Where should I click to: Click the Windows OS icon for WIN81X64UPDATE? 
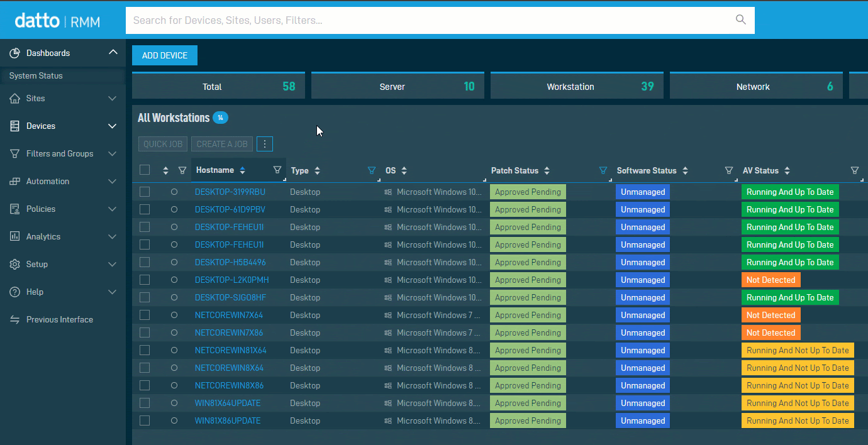pyautogui.click(x=388, y=403)
